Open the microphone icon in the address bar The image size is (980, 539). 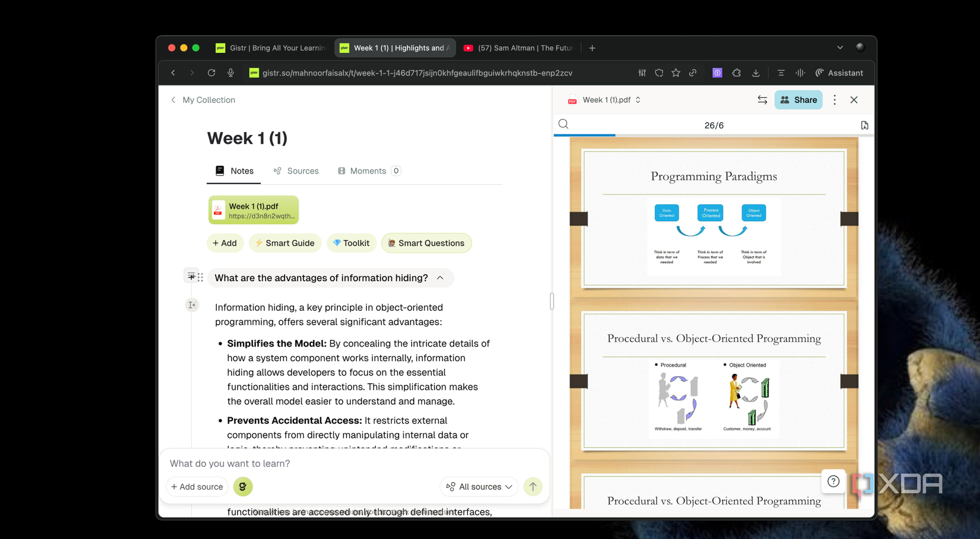point(230,73)
